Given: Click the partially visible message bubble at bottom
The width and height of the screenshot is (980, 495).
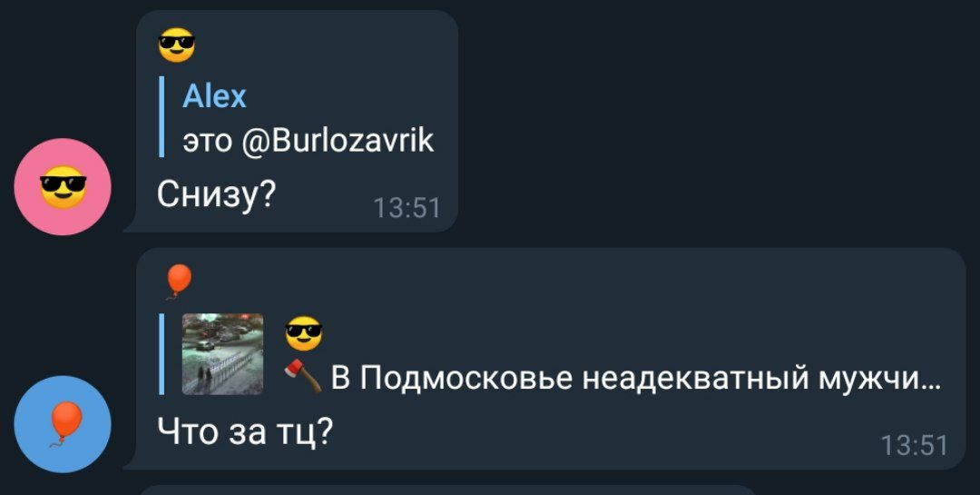Looking at the screenshot, I should (x=446, y=490).
